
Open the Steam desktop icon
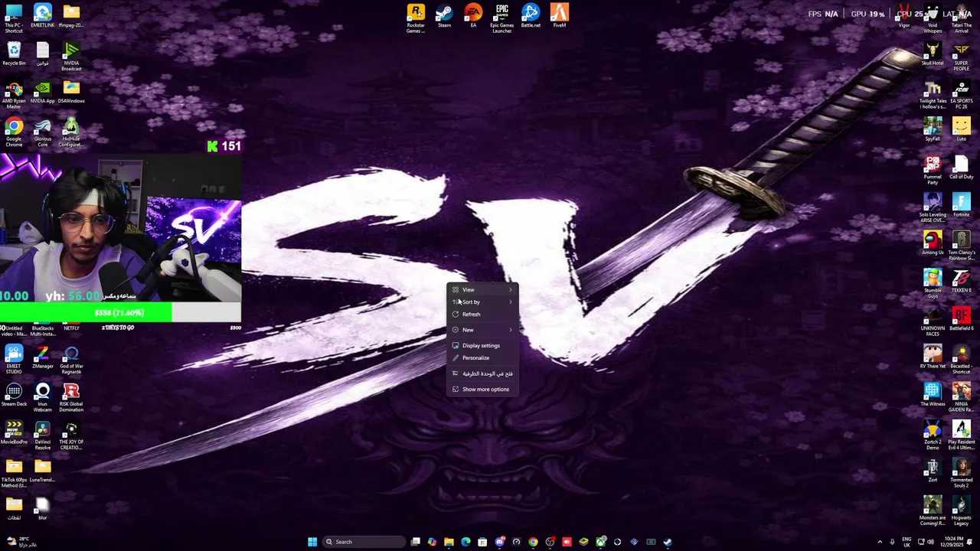[x=444, y=16]
